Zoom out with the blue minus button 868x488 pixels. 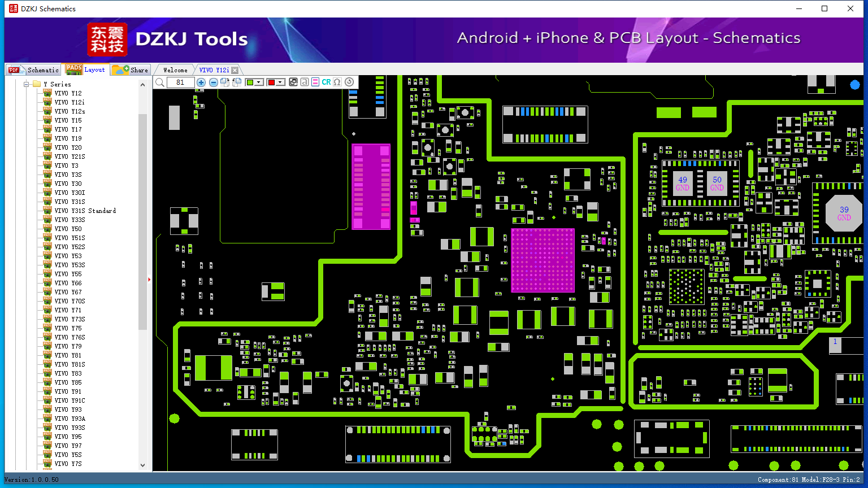point(214,82)
